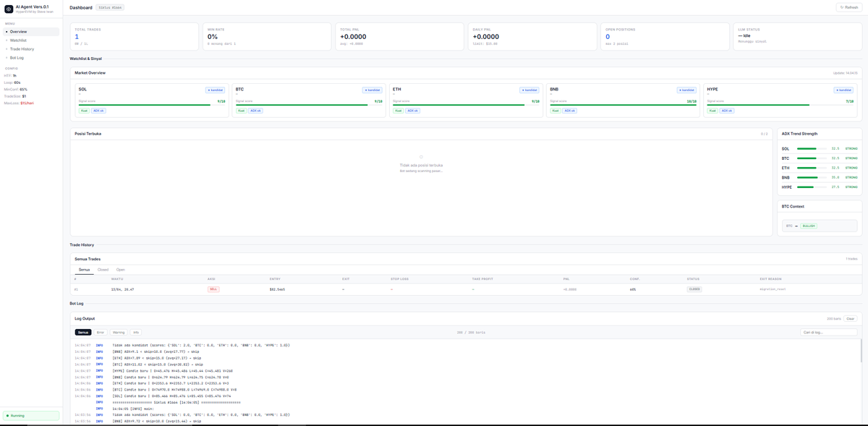
Task: Click the kandidat badge on HYPE card
Action: (843, 90)
